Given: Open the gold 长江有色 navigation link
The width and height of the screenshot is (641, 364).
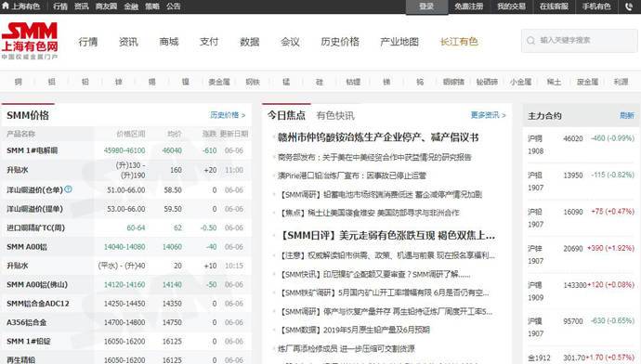Looking at the screenshot, I should coord(459,42).
